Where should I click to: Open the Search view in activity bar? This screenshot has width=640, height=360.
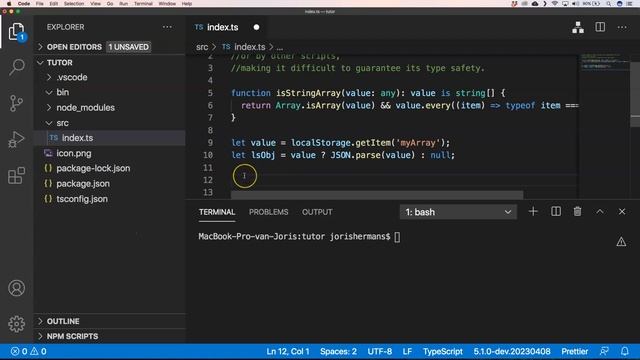tap(16, 67)
